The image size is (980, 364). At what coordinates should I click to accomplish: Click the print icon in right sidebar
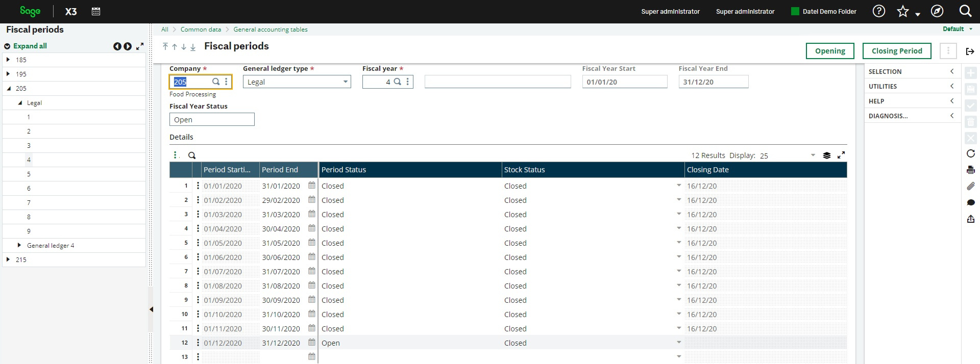click(x=971, y=170)
